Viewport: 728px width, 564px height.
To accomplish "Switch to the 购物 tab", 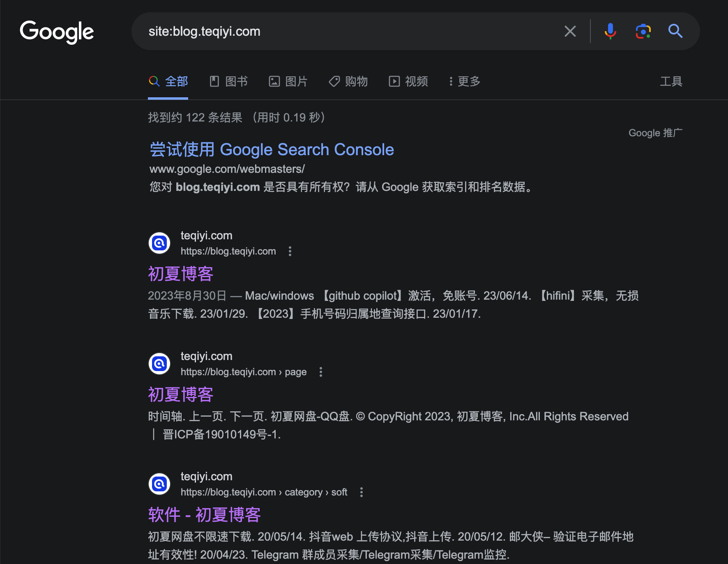I will coord(348,81).
